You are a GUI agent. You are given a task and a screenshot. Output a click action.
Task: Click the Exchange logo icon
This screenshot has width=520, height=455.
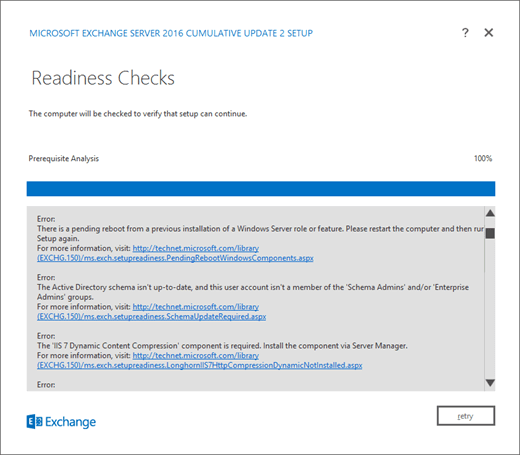tap(34, 422)
